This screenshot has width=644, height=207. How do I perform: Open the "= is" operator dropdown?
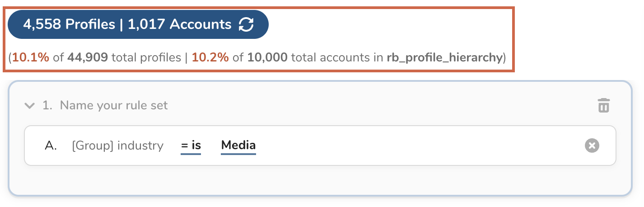(x=191, y=146)
